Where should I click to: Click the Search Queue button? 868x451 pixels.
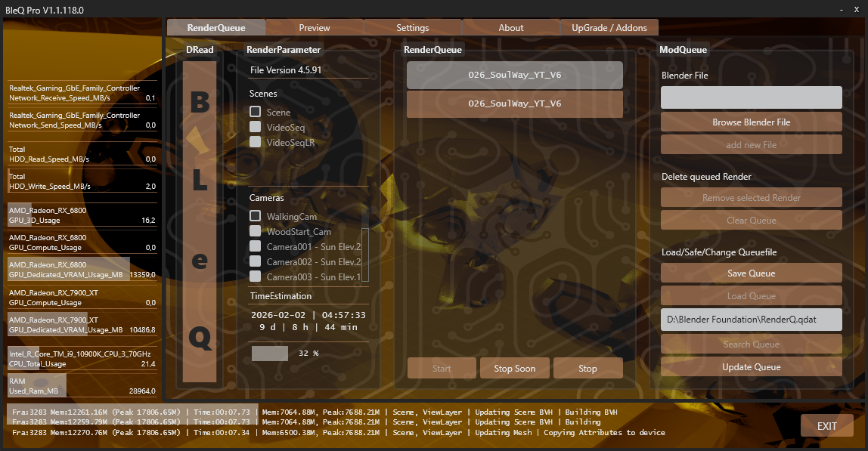click(752, 344)
